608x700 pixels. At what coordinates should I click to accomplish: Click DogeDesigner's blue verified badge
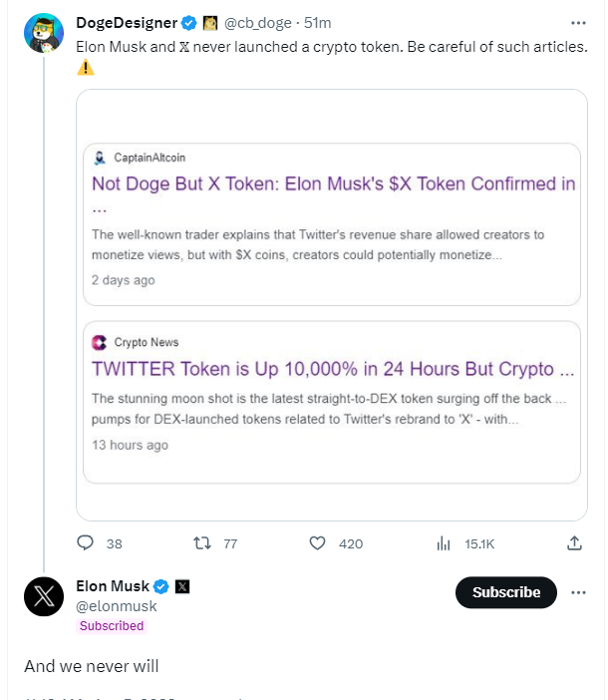pos(187,22)
